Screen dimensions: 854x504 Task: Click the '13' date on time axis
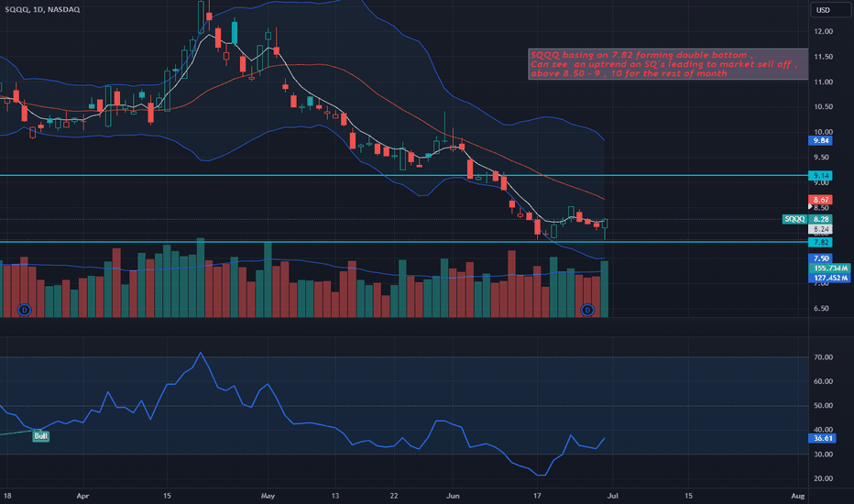pyautogui.click(x=335, y=496)
